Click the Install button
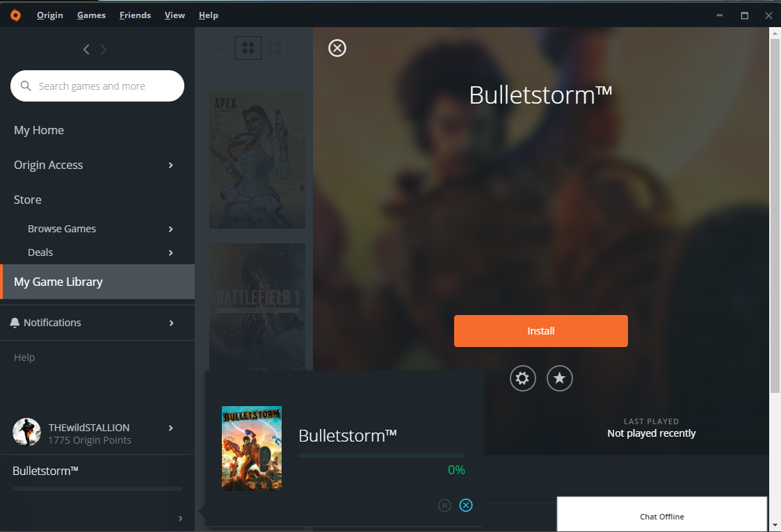This screenshot has width=781, height=532. point(541,331)
